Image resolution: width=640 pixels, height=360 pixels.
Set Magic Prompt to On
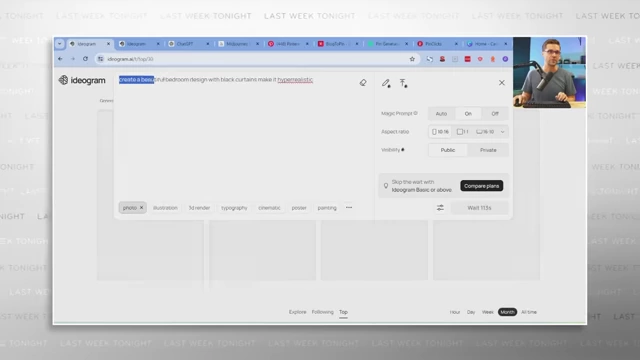468,113
